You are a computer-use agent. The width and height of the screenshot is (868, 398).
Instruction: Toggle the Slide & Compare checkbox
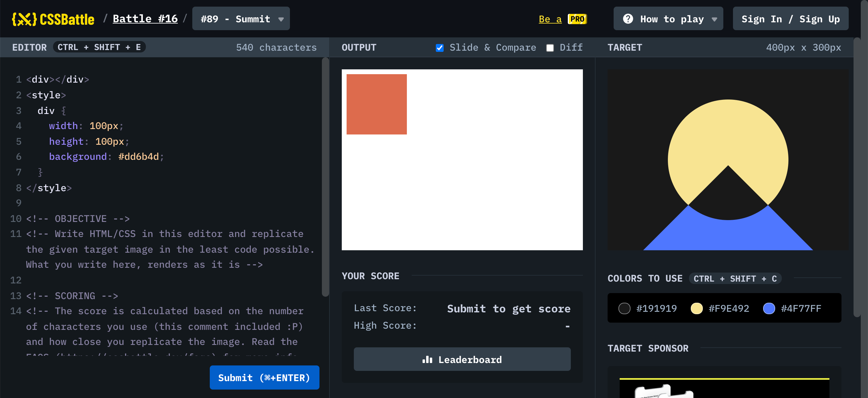point(441,47)
